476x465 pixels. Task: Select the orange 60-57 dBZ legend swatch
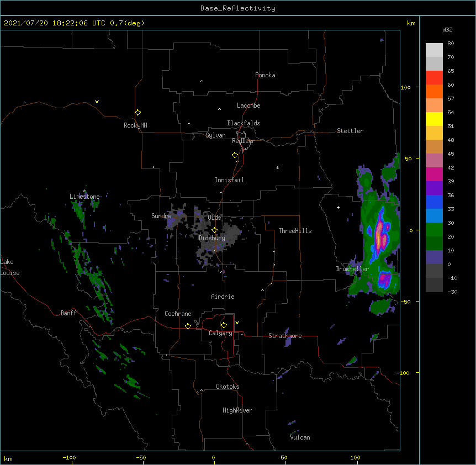click(x=434, y=92)
